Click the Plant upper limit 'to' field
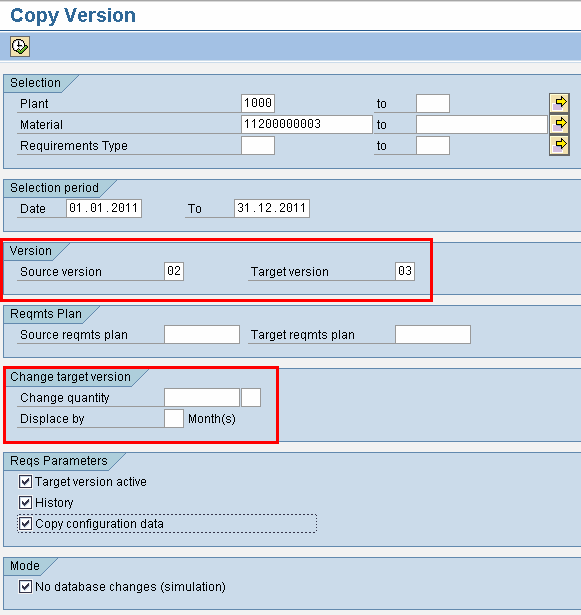The height and width of the screenshot is (615, 581). 433,103
